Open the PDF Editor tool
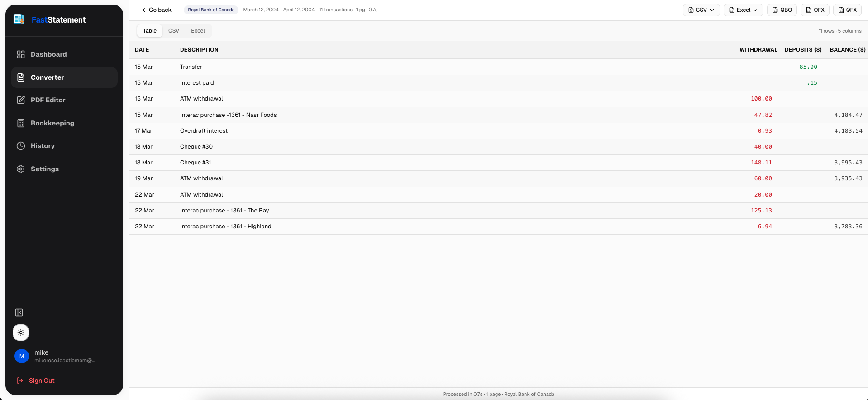868x400 pixels. [x=48, y=100]
